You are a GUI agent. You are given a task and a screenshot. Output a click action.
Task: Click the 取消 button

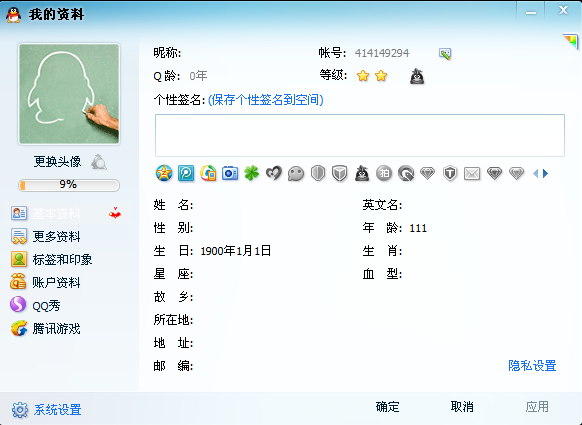(462, 407)
